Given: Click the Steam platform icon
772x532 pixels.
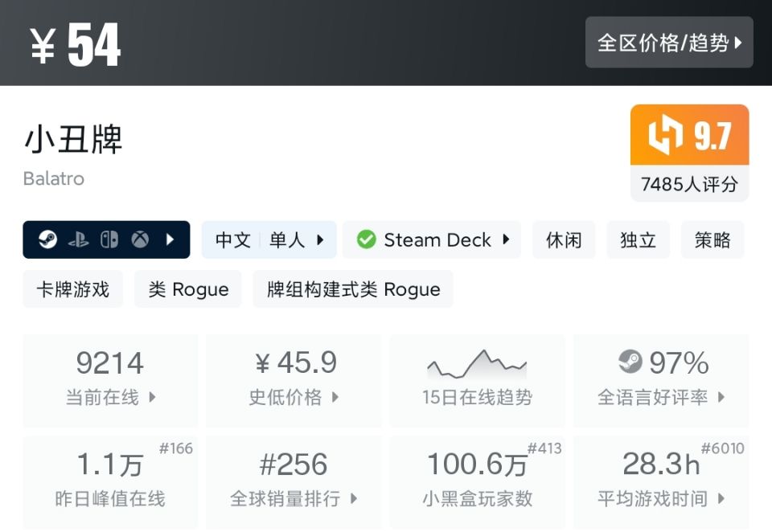Looking at the screenshot, I should (x=48, y=239).
